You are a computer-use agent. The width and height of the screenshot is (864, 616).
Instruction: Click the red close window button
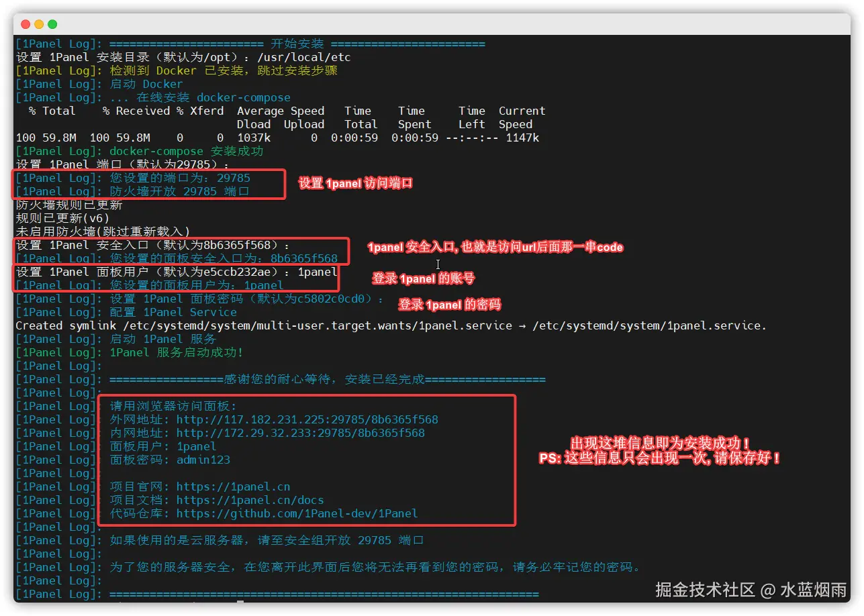(26, 24)
